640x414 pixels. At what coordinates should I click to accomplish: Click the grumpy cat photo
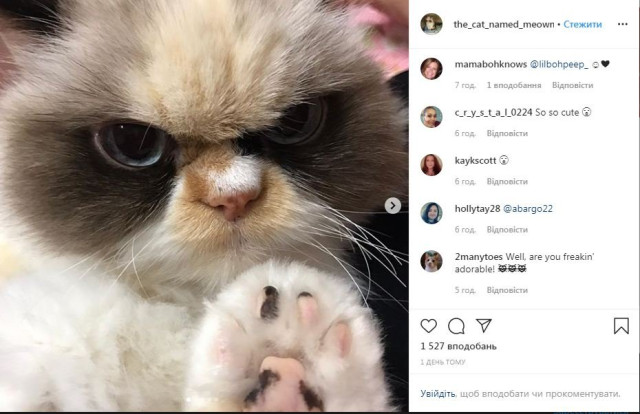point(204,206)
